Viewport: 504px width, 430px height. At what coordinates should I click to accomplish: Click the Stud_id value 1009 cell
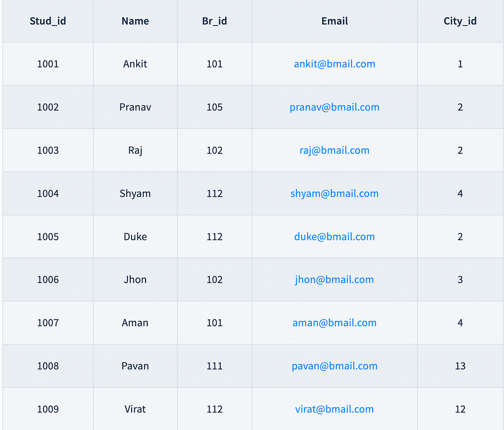[x=47, y=409]
